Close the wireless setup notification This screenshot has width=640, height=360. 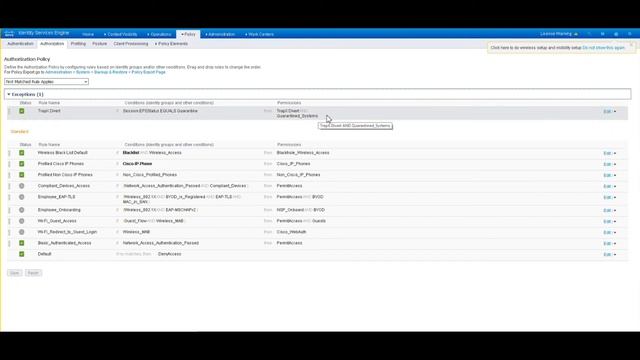click(631, 44)
